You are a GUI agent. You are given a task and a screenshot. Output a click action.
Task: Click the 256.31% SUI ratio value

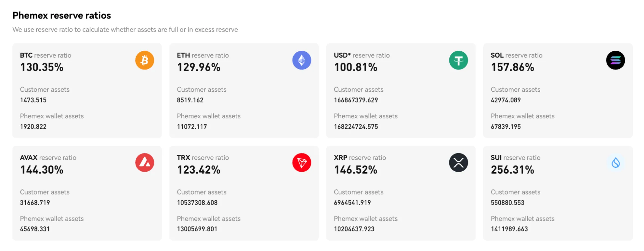tap(513, 170)
